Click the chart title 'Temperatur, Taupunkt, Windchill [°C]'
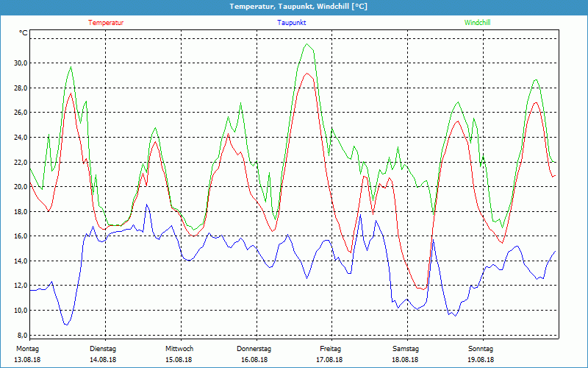Viewport: 588px width, 368px height. [x=298, y=7]
